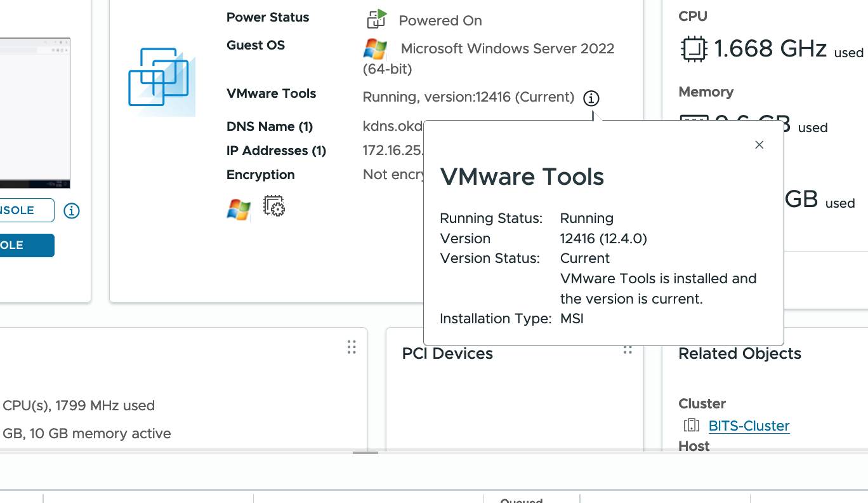Click 'CPU(s), 1799 MHz used' text
The height and width of the screenshot is (503, 868).
(79, 405)
